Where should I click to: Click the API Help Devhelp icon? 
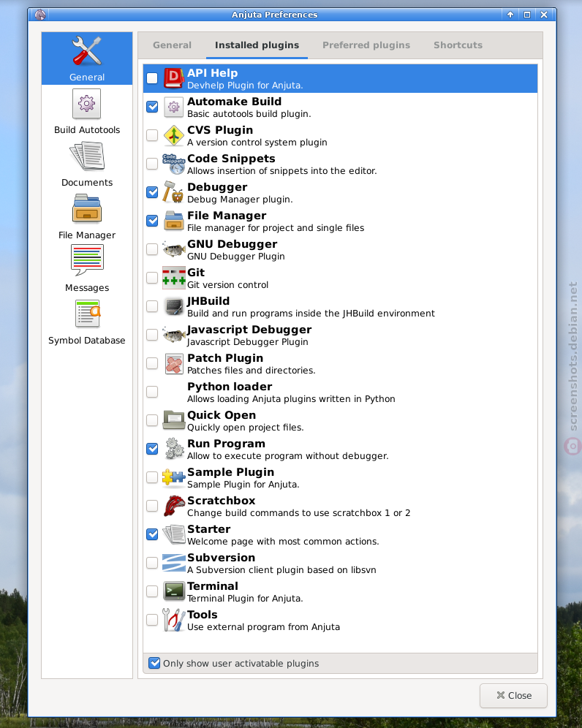(x=174, y=78)
